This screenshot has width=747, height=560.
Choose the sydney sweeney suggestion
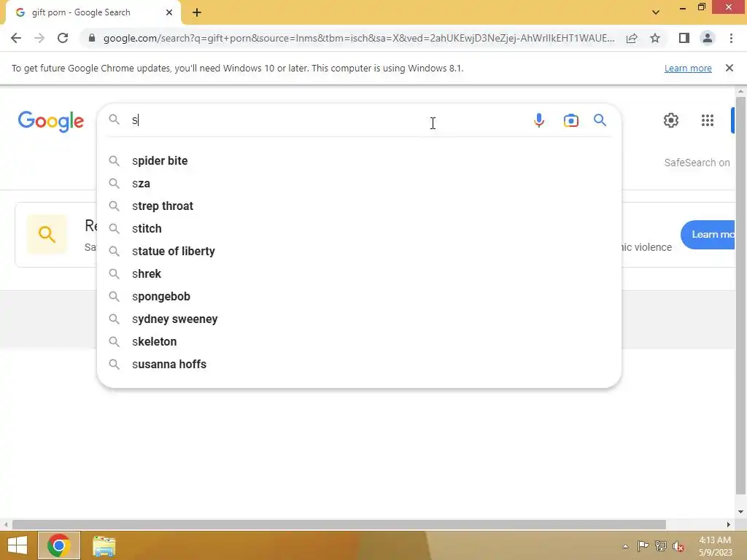tap(359, 319)
